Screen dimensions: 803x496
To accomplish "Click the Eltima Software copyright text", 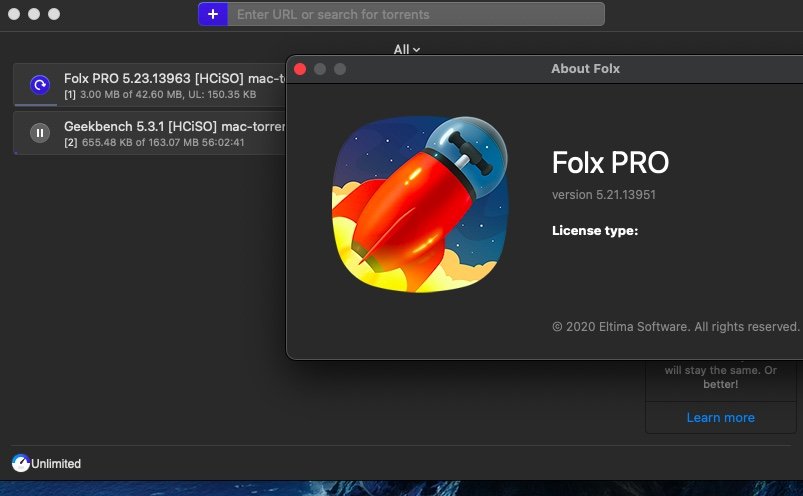I will pyautogui.click(x=675, y=327).
